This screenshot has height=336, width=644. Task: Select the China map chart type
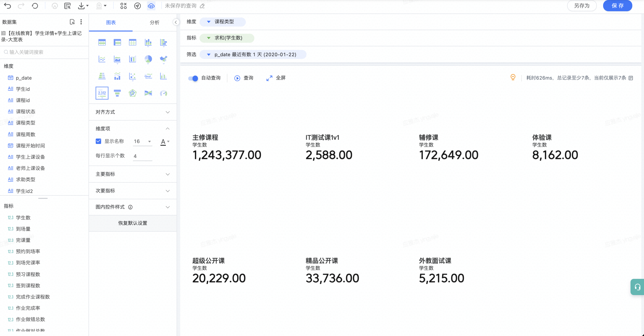(x=164, y=59)
